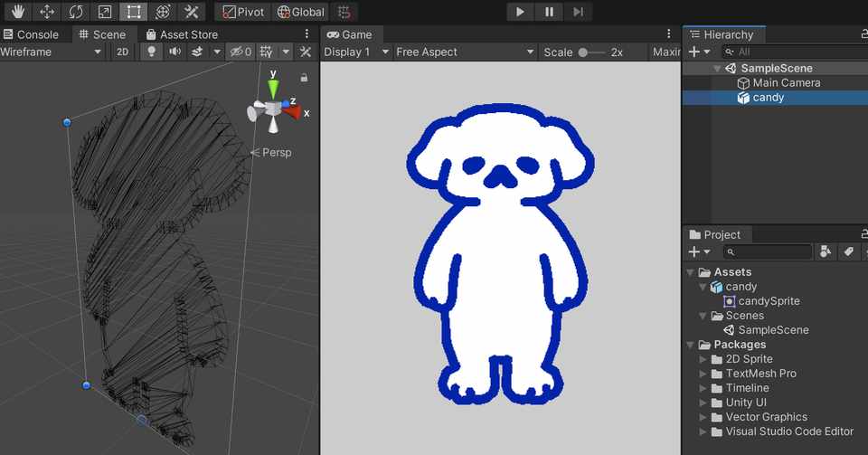Collapse the Packages folder

pos(690,345)
